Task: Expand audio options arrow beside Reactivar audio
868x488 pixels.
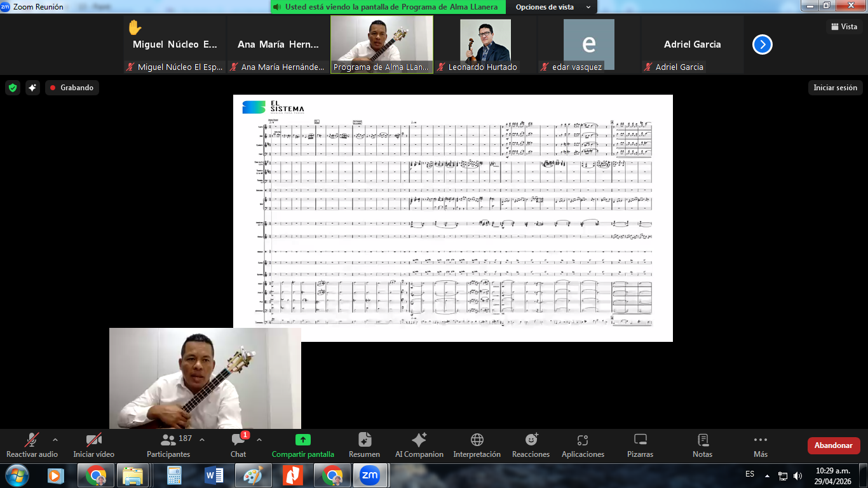Action: click(x=55, y=440)
